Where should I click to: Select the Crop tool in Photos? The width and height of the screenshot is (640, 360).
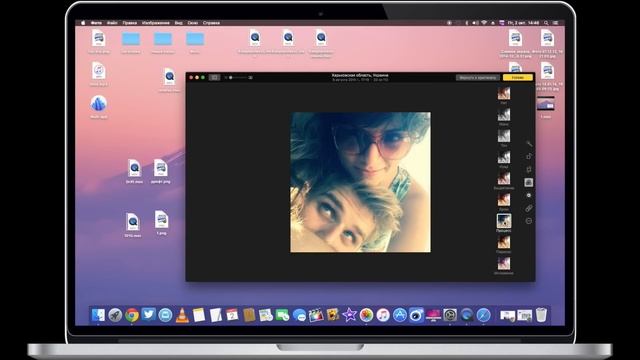tap(529, 169)
